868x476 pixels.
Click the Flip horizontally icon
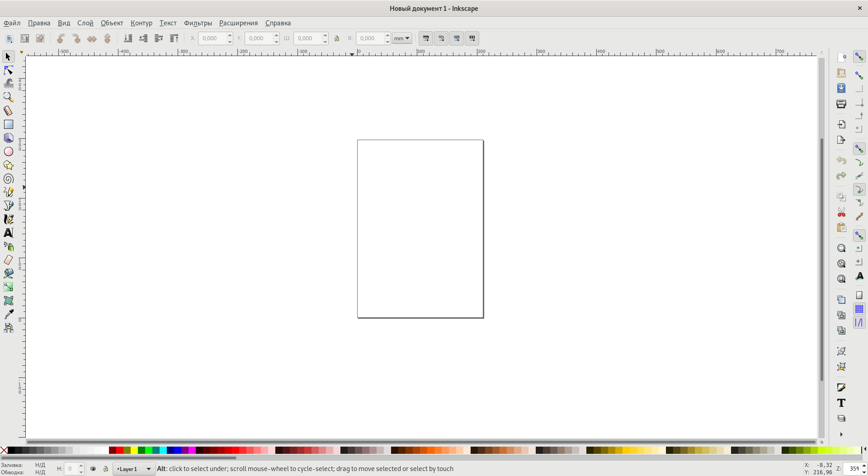coord(92,38)
